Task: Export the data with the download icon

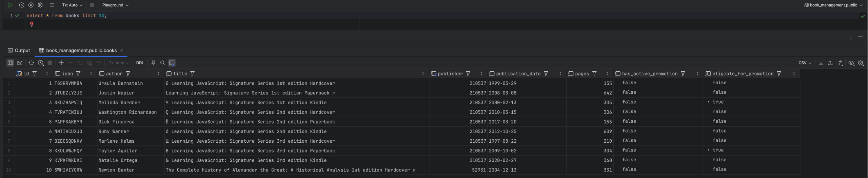Action: (821, 63)
